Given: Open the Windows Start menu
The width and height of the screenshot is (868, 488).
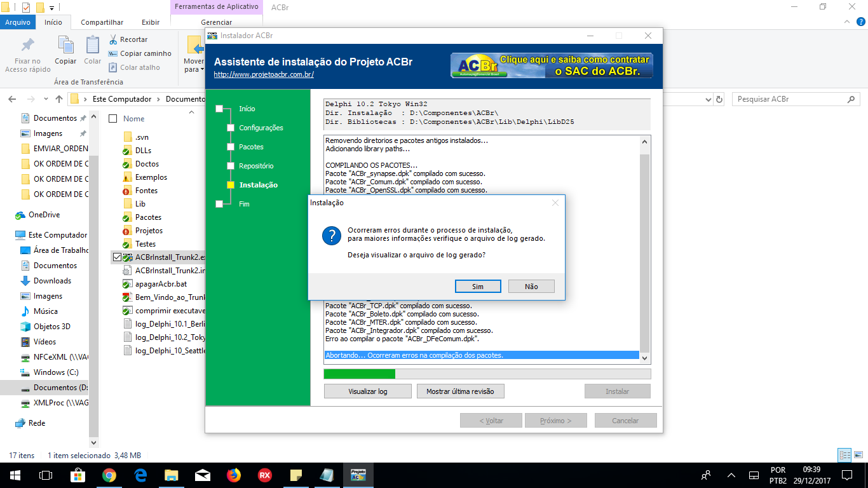Looking at the screenshot, I should (x=15, y=475).
